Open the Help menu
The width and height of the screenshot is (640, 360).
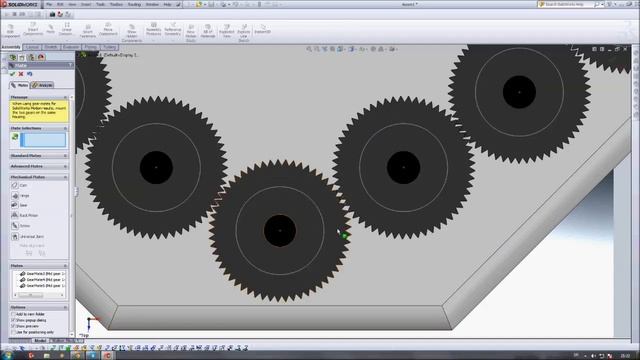coord(167,4)
